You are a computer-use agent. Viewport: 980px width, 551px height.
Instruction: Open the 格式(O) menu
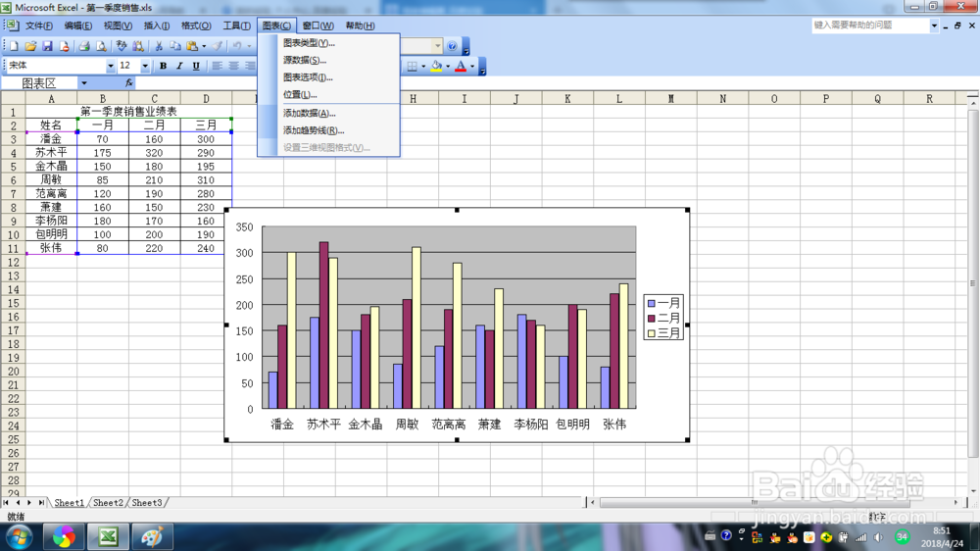[x=196, y=25]
